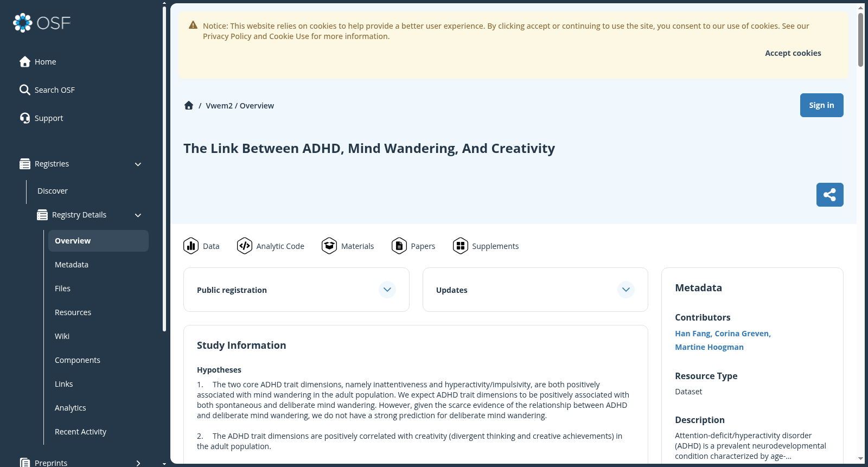Click the sidebar vertical scrollbar
The height and width of the screenshot is (467, 868).
[164, 168]
